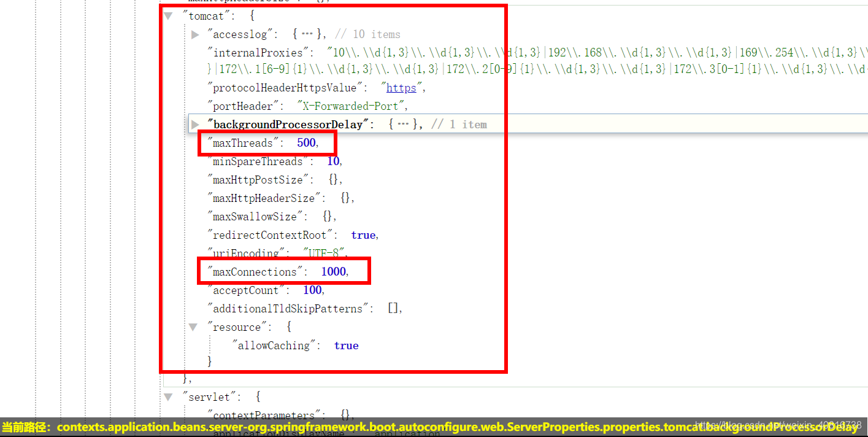The image size is (868, 437).
Task: Click the "// 1 item" comment
Action: click(459, 125)
